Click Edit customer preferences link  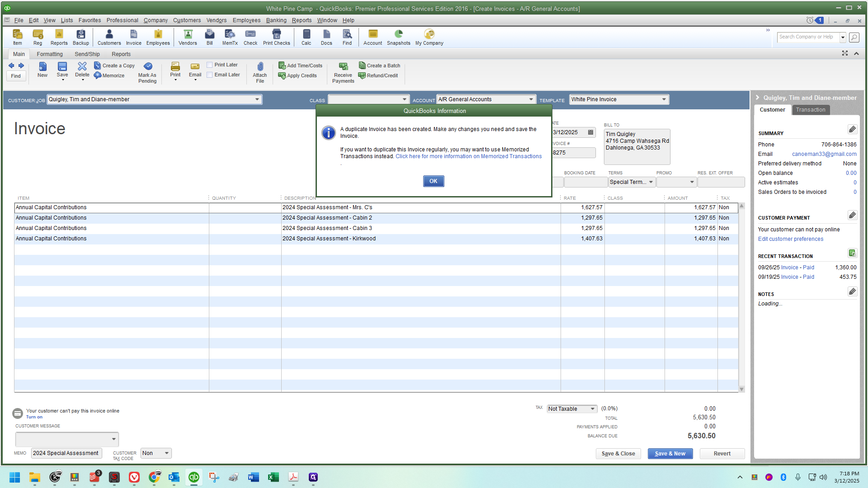pyautogui.click(x=791, y=239)
